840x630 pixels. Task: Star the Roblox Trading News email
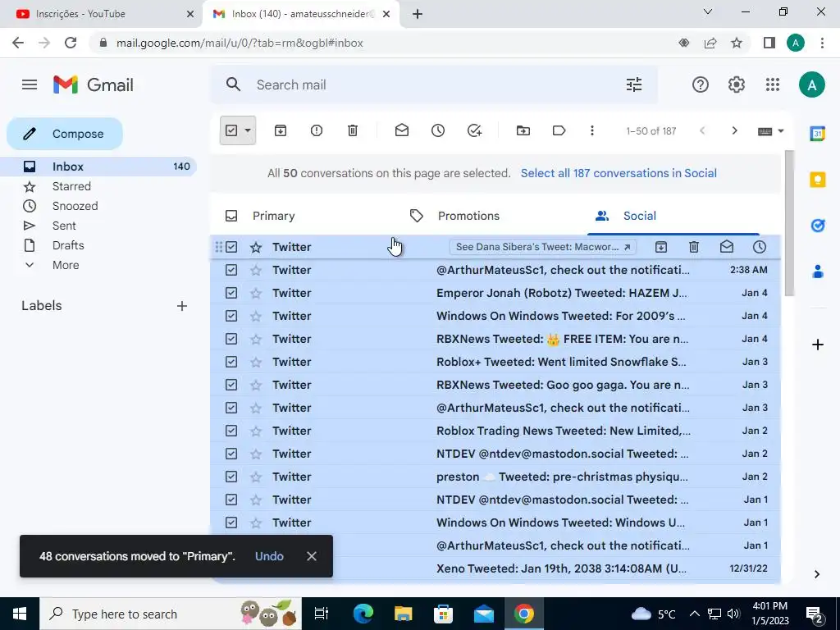pyautogui.click(x=256, y=431)
